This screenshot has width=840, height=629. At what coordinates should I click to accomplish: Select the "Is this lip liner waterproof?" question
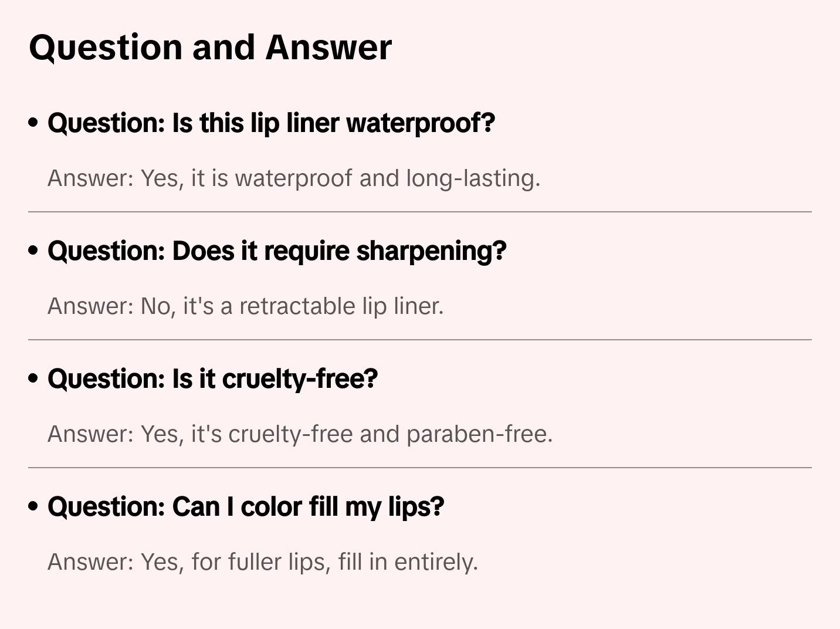coord(271,123)
